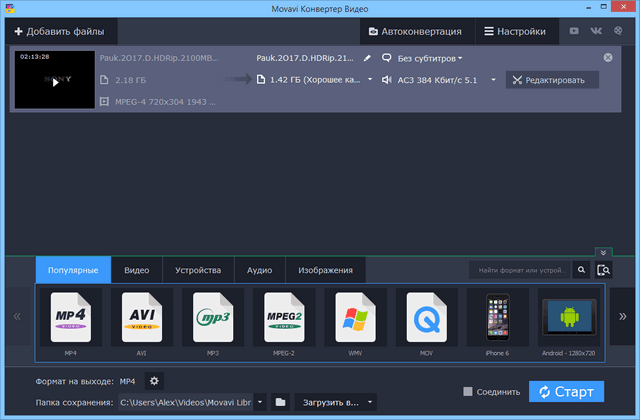
Task: Open the Устройства tab
Action: pyautogui.click(x=198, y=270)
